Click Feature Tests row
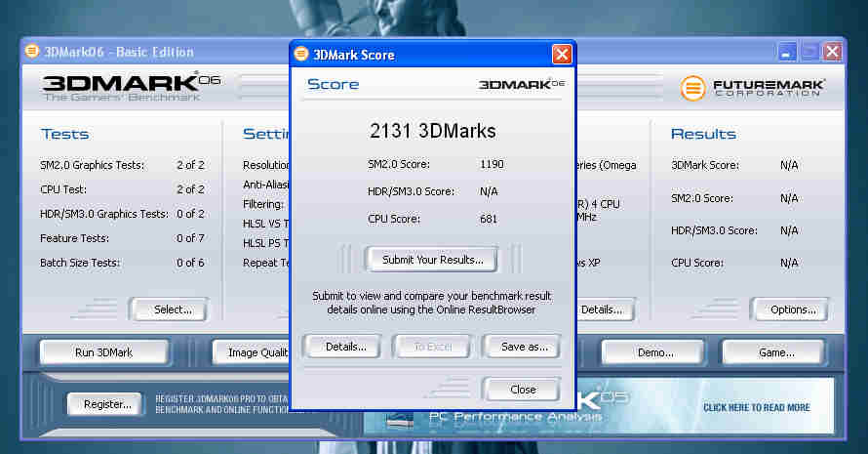Viewport: 868px width, 454px height. click(122, 238)
